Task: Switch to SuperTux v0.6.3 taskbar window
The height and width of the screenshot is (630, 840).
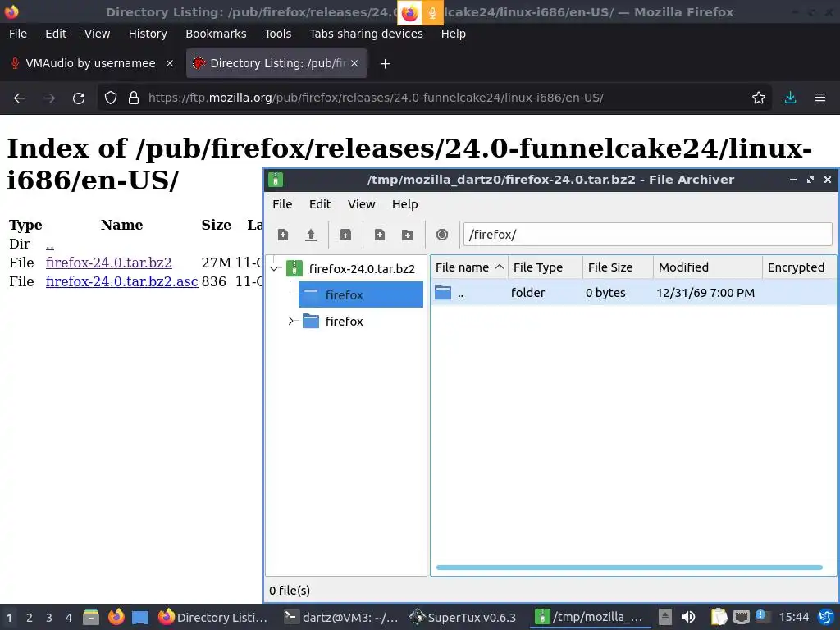Action: (x=463, y=617)
